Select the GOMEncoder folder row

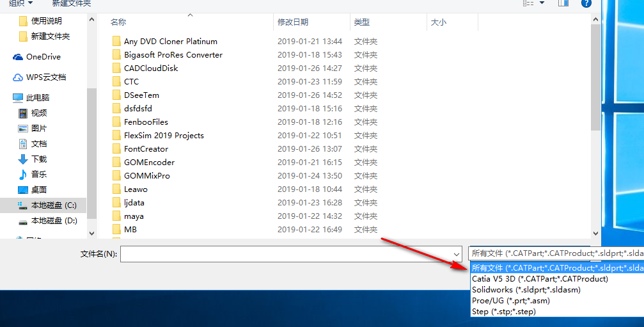tap(149, 163)
